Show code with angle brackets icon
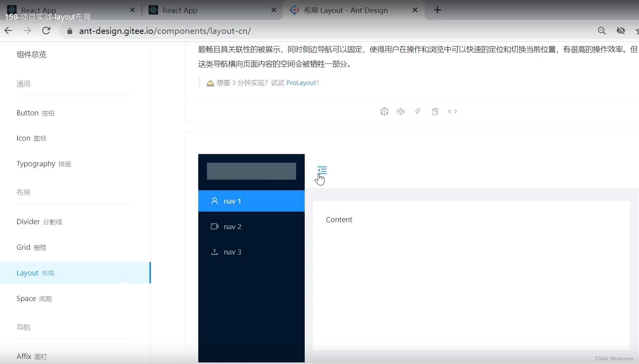This screenshot has height=364, width=639. 453,111
